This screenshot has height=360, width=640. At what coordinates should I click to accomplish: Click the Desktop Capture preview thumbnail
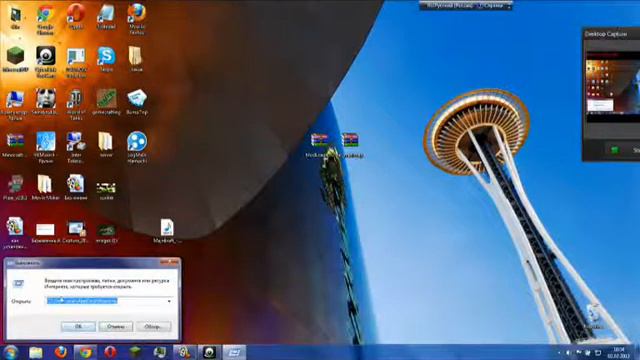[612, 86]
